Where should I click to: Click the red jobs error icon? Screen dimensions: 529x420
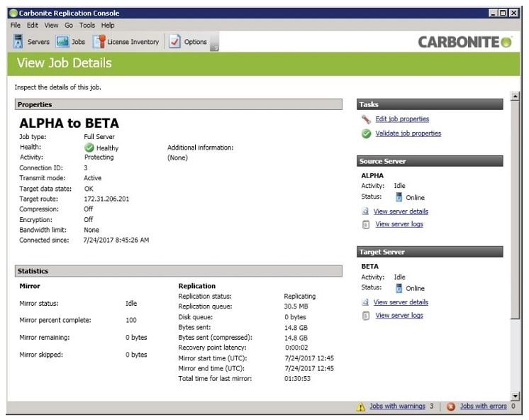tap(451, 407)
